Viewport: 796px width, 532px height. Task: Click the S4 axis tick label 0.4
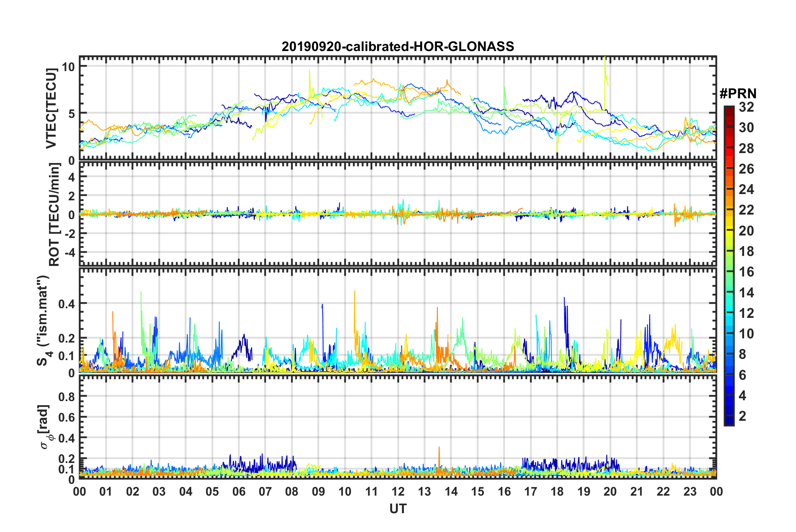click(x=67, y=304)
